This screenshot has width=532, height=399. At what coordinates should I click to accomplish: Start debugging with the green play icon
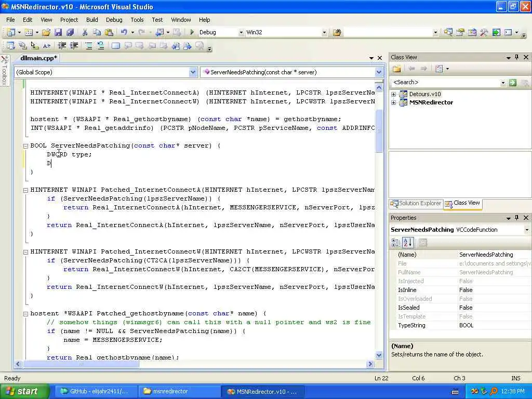tap(192, 32)
